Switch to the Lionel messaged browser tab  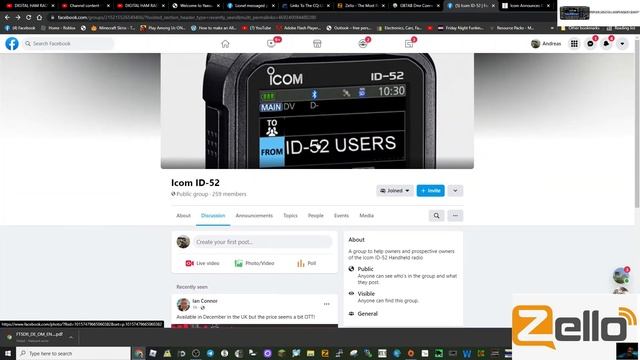[250, 6]
